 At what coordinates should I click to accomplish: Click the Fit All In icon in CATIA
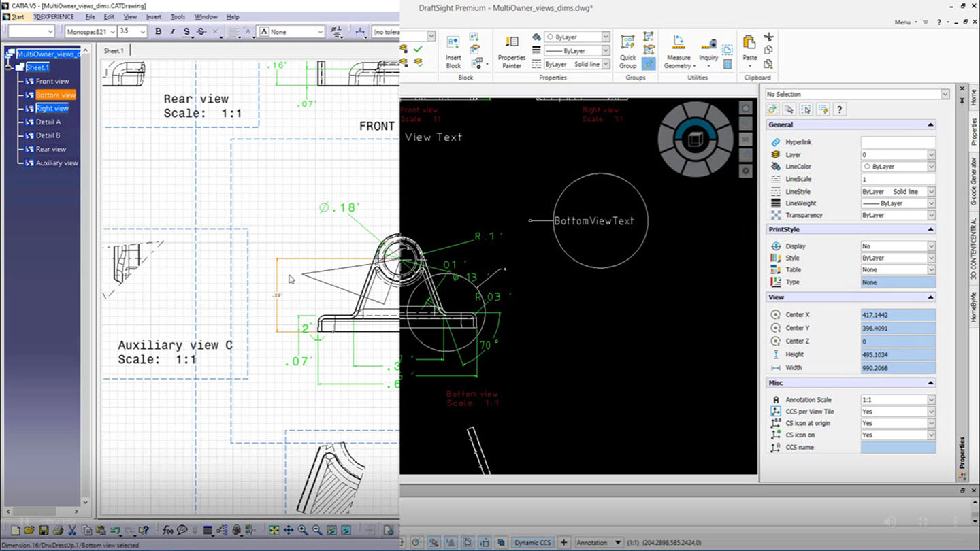(x=274, y=530)
